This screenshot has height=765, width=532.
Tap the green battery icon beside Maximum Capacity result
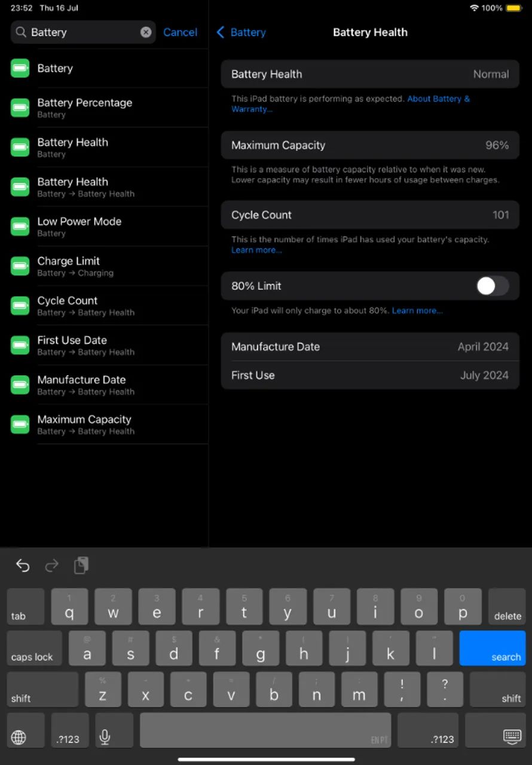click(x=20, y=424)
